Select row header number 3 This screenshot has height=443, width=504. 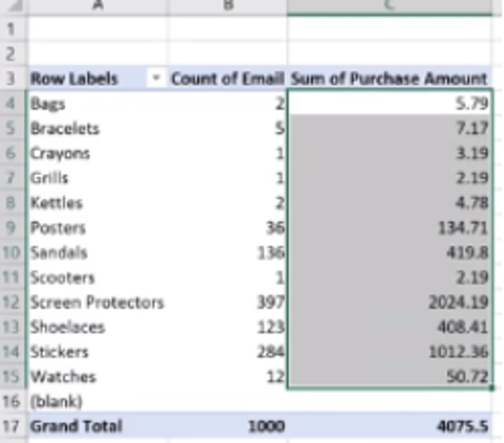coord(11,78)
